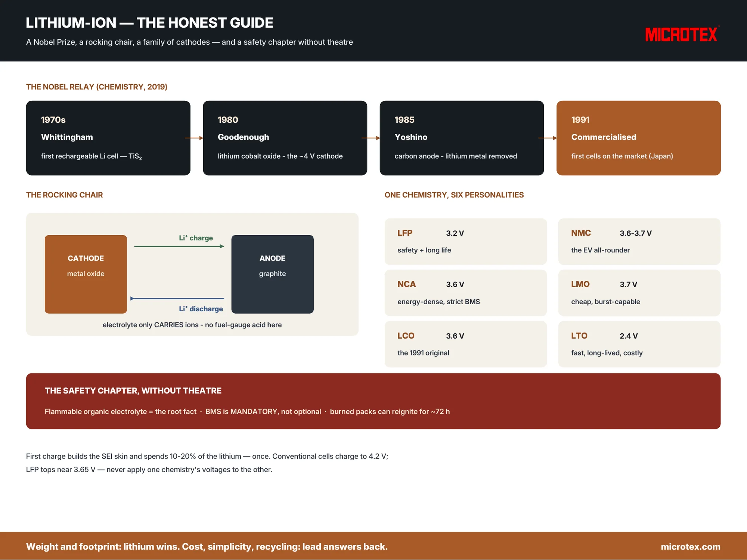Click the NMC 3.6-3.7 V card
Viewport: 747px width, 560px height.
[x=639, y=242]
